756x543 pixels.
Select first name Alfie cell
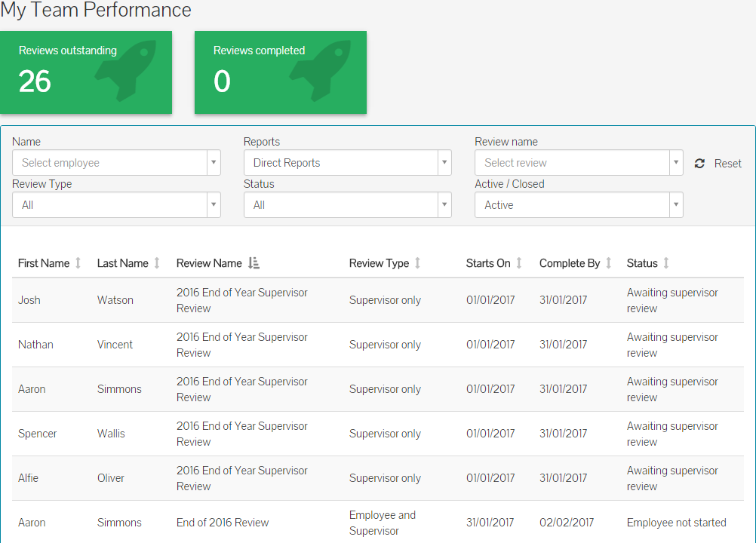28,478
